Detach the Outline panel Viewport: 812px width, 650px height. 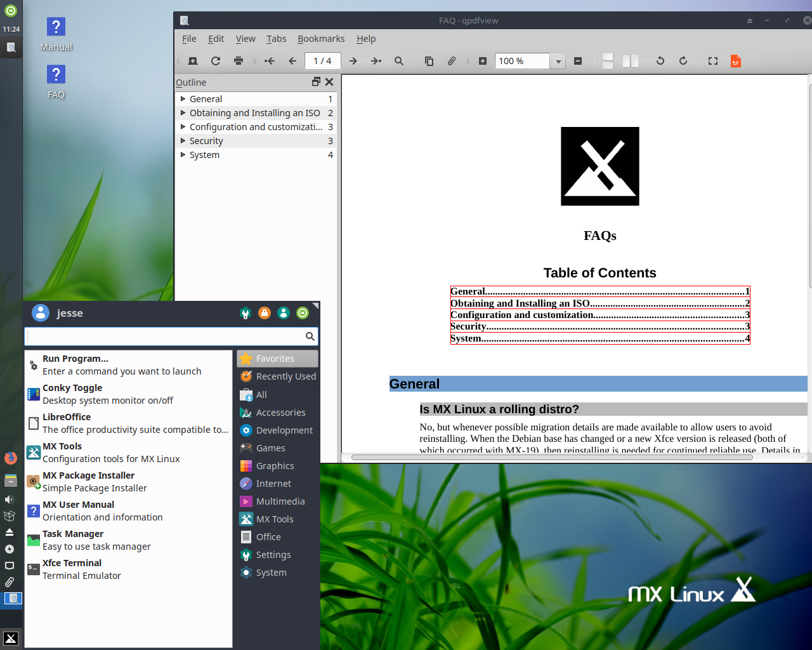tap(316, 82)
